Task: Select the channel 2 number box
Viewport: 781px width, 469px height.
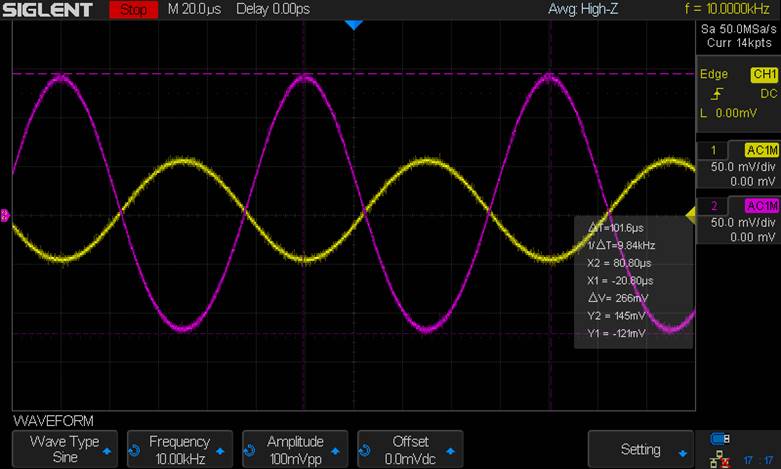Action: [x=713, y=206]
